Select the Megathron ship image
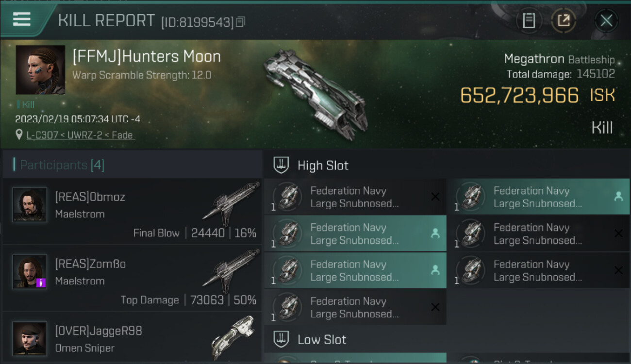This screenshot has height=364, width=631. tap(315, 92)
